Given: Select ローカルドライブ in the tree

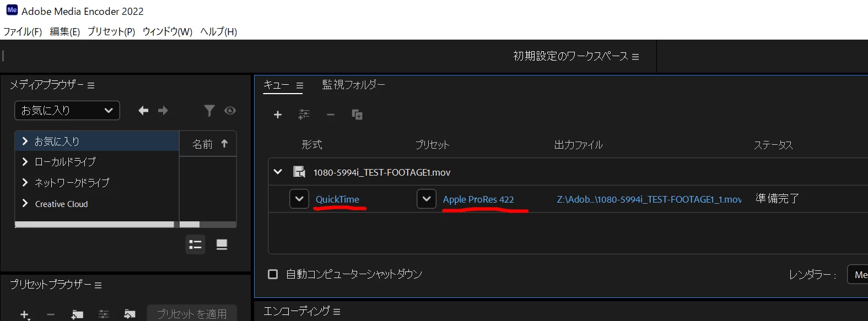Looking at the screenshot, I should [65, 162].
